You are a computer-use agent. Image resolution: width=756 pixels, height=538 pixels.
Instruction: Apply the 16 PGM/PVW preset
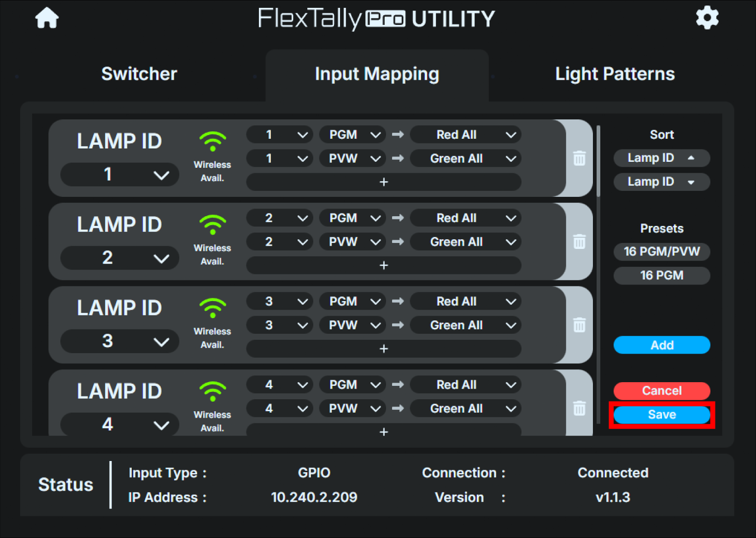(662, 252)
